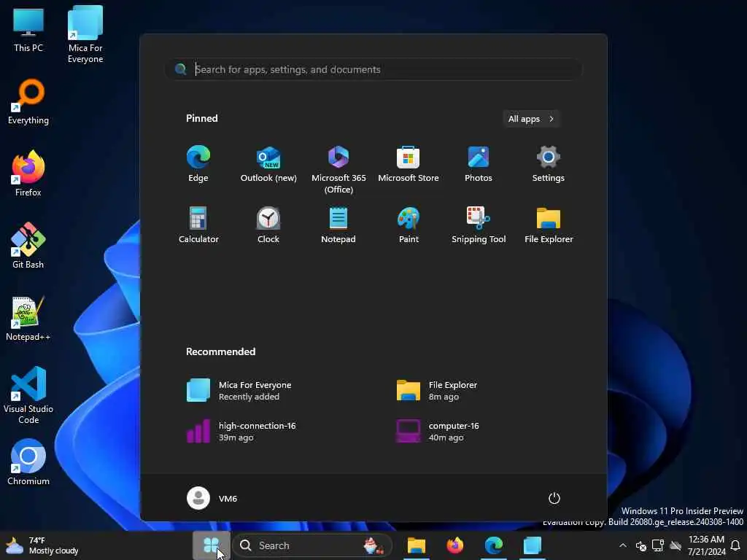Open the notifications bell
Image resolution: width=747 pixels, height=560 pixels.
pyautogui.click(x=735, y=545)
